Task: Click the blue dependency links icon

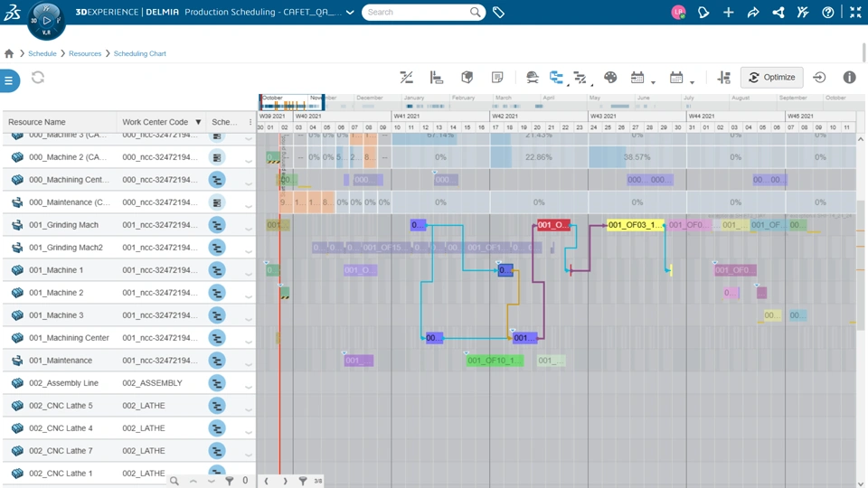Action: coord(556,78)
